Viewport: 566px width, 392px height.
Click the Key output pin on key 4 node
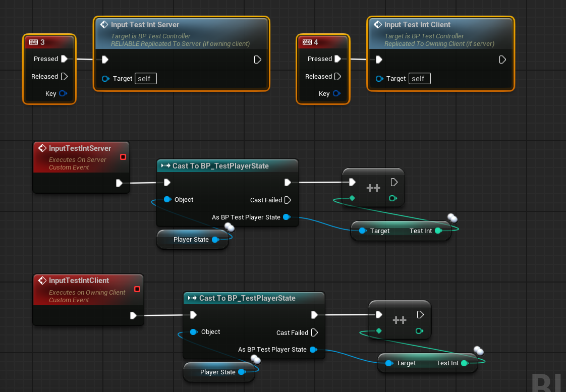336,93
